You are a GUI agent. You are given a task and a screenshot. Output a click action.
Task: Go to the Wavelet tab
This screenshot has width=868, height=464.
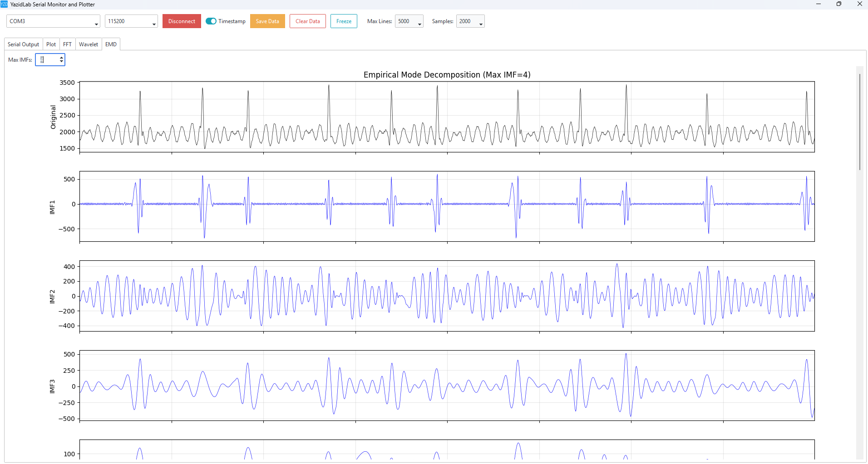point(89,44)
